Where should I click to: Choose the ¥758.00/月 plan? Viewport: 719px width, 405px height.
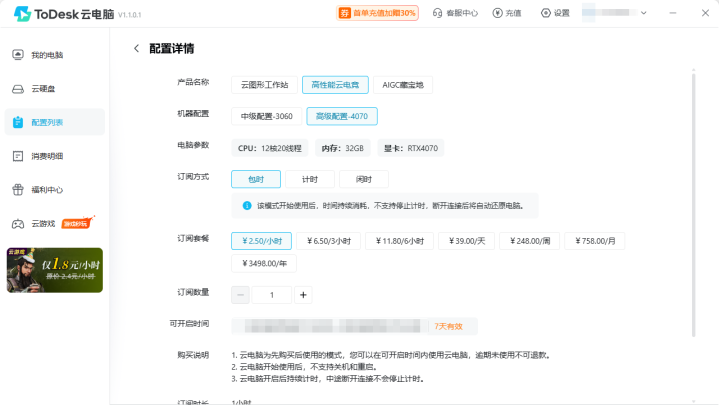[x=595, y=241]
